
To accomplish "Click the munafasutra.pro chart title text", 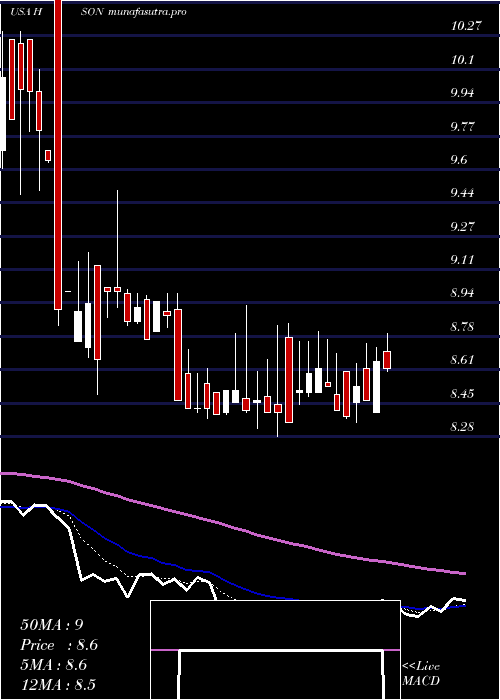I will point(147,12).
